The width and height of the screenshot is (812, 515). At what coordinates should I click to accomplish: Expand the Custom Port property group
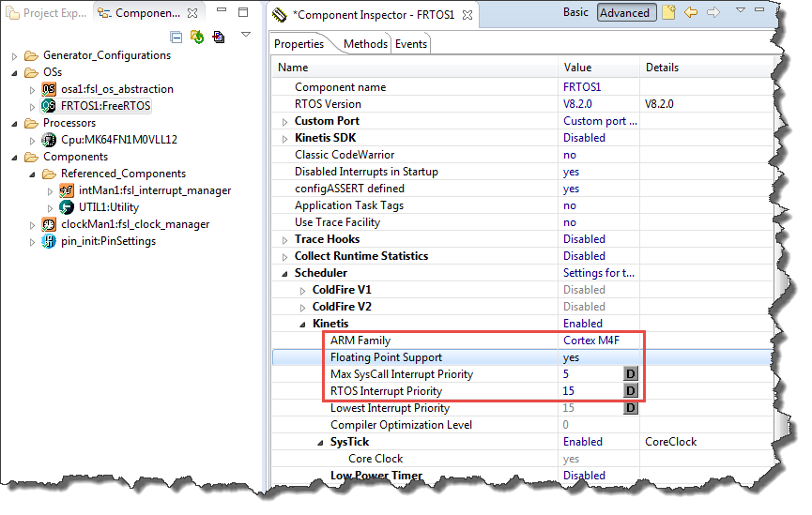coord(285,121)
